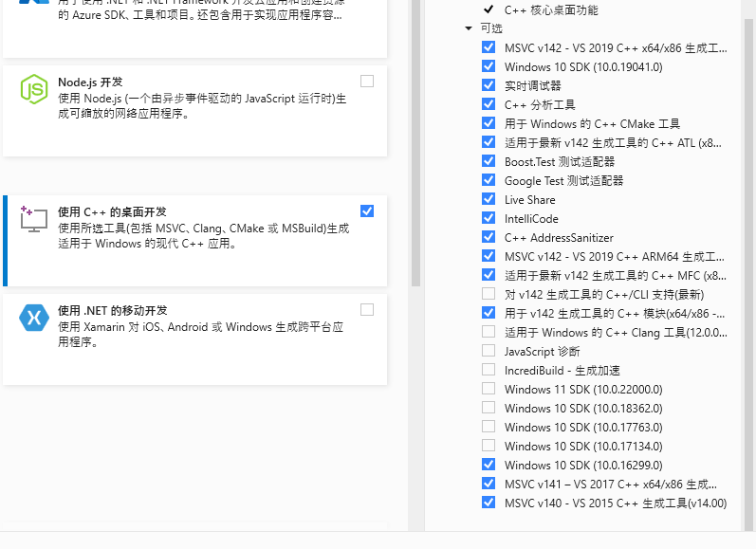Uncheck MSVC v142 ARM64 build tools
Viewport: 756px width, 549px height.
coord(489,256)
